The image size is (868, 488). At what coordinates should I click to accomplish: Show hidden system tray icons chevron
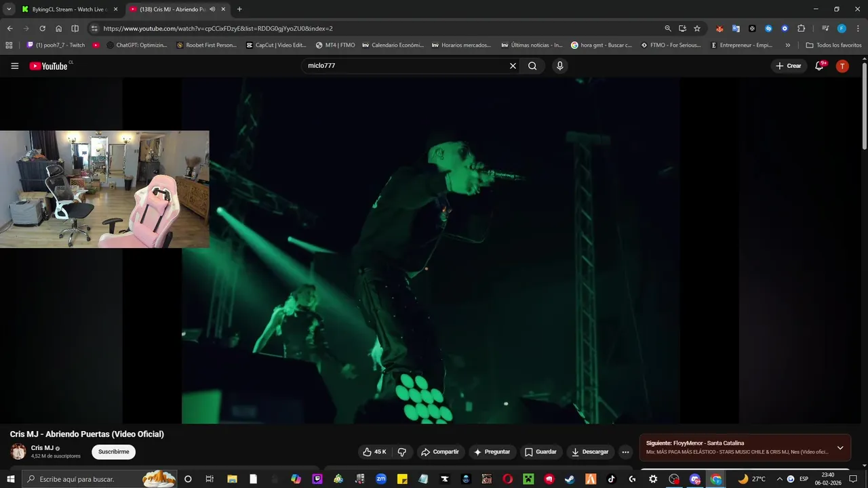coord(779,479)
